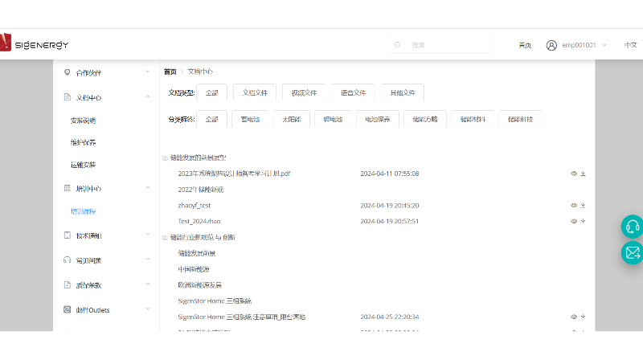The image size is (643, 364).
Task: Click the headphones icon beside 常见问题
Action: click(68, 260)
